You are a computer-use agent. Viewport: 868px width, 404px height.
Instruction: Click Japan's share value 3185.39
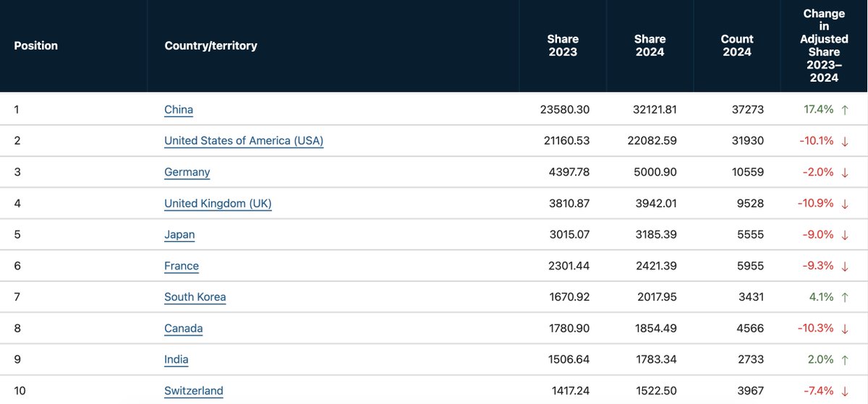tap(655, 235)
